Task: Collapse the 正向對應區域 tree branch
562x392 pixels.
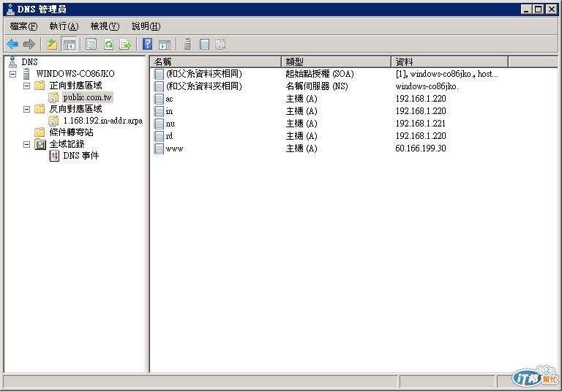Action: [26, 86]
